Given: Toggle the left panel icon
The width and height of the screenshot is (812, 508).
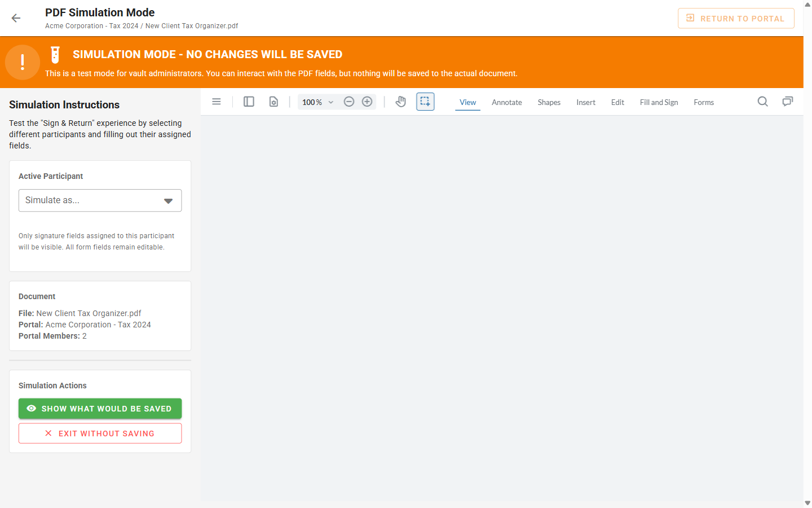Looking at the screenshot, I should [x=249, y=102].
